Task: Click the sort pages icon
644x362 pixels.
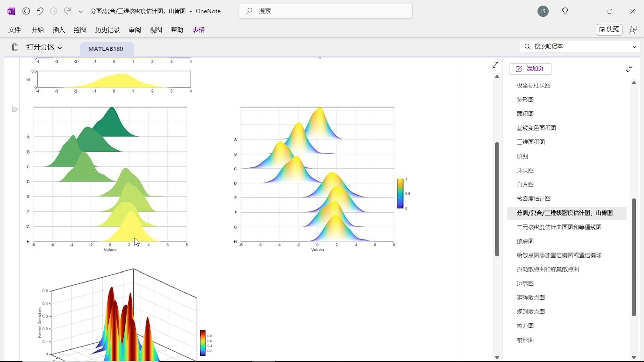Action: (629, 69)
